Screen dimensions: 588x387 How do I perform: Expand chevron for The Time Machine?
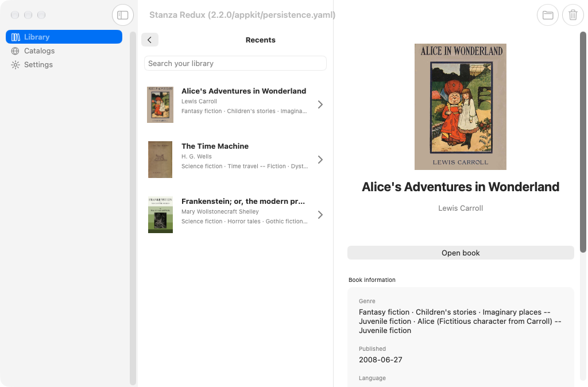[x=320, y=160]
